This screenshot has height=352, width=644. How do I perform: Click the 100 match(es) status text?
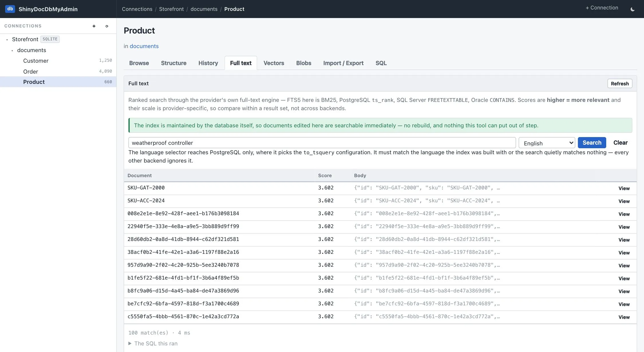point(148,333)
